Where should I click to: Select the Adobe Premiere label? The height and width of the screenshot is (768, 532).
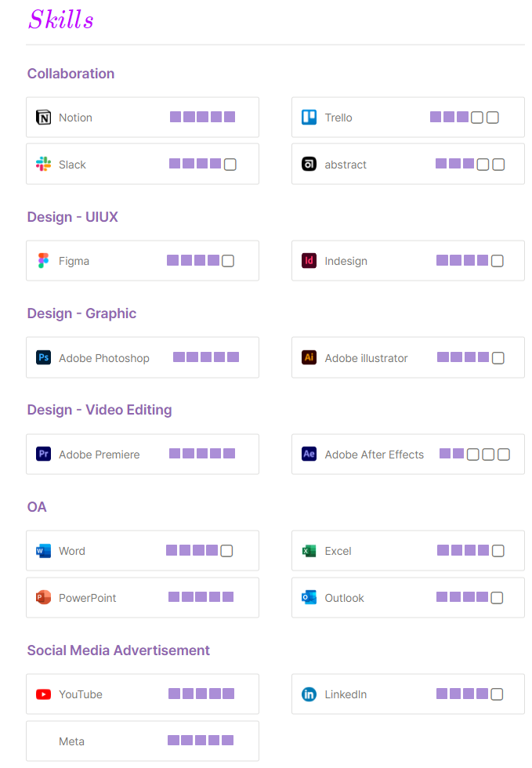coord(100,455)
